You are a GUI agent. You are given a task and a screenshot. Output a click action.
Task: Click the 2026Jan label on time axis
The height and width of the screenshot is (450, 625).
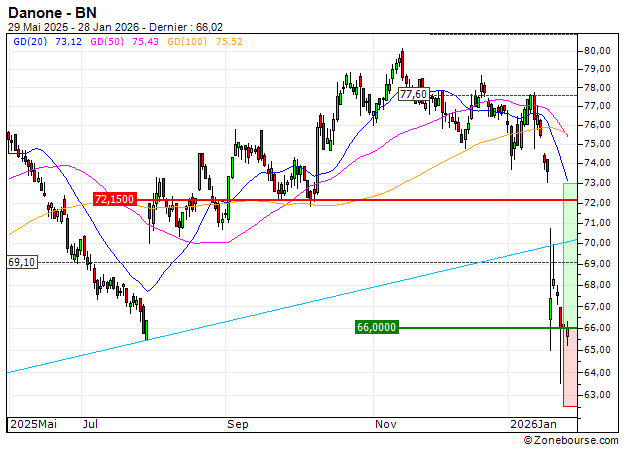click(x=532, y=424)
